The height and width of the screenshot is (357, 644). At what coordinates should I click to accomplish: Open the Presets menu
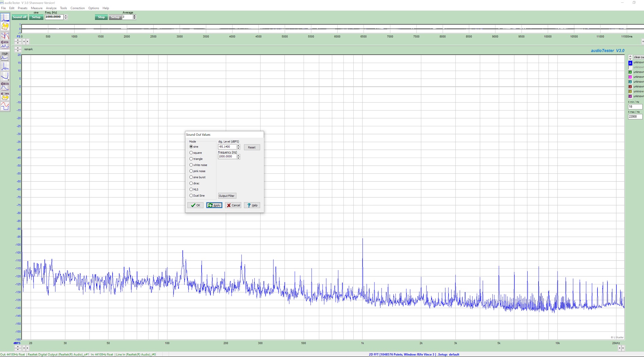[22, 8]
